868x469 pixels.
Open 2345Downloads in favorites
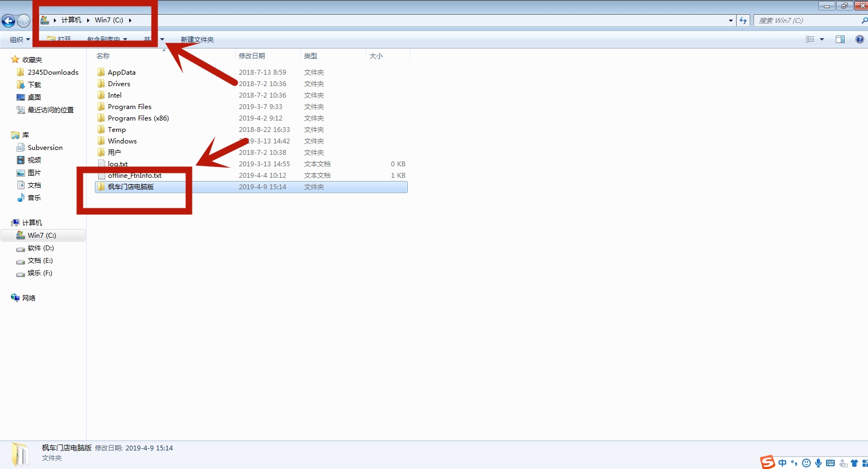(x=53, y=73)
